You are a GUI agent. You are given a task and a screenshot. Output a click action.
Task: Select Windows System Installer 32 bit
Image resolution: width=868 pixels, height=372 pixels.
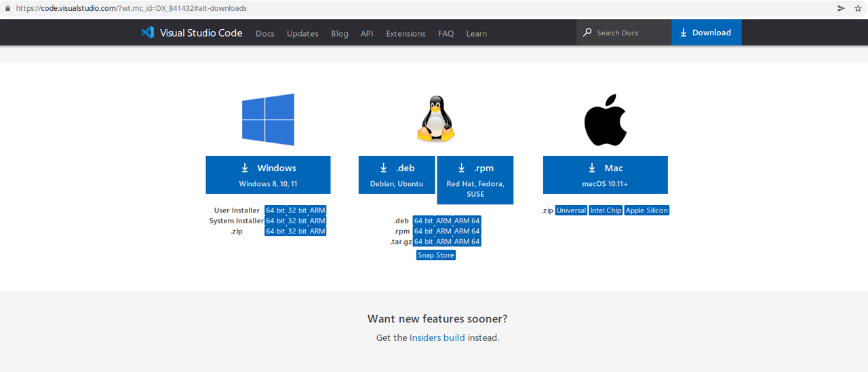point(297,221)
